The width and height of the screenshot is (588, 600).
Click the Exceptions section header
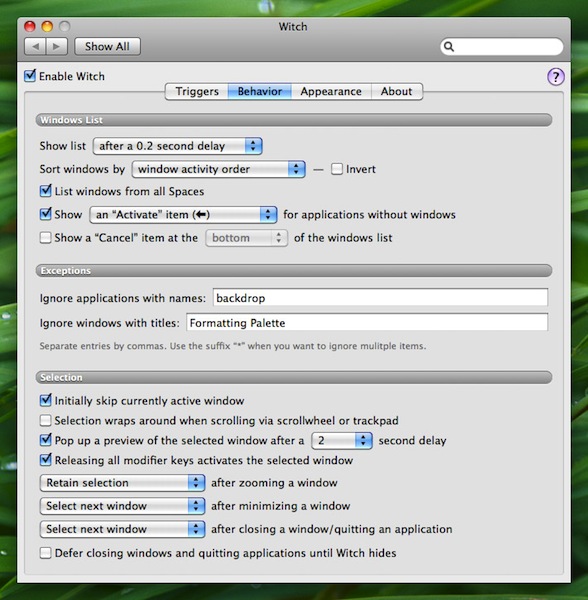tap(294, 271)
